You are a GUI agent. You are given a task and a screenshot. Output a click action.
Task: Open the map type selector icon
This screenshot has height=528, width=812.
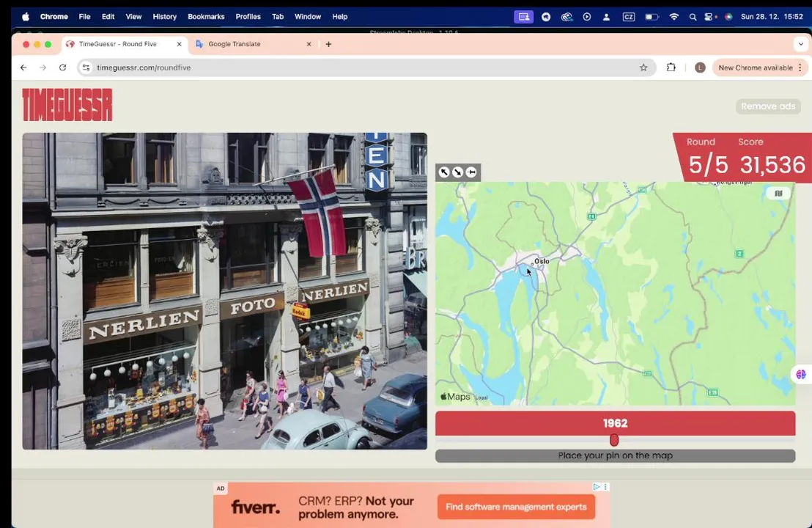point(778,194)
